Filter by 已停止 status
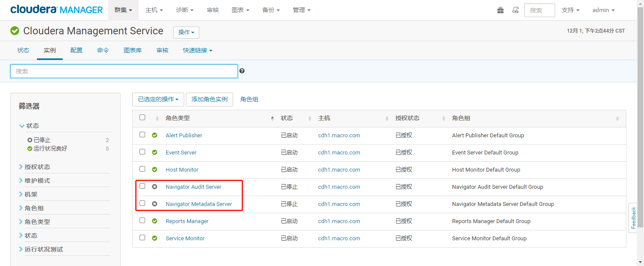The image size is (644, 266). (42, 140)
